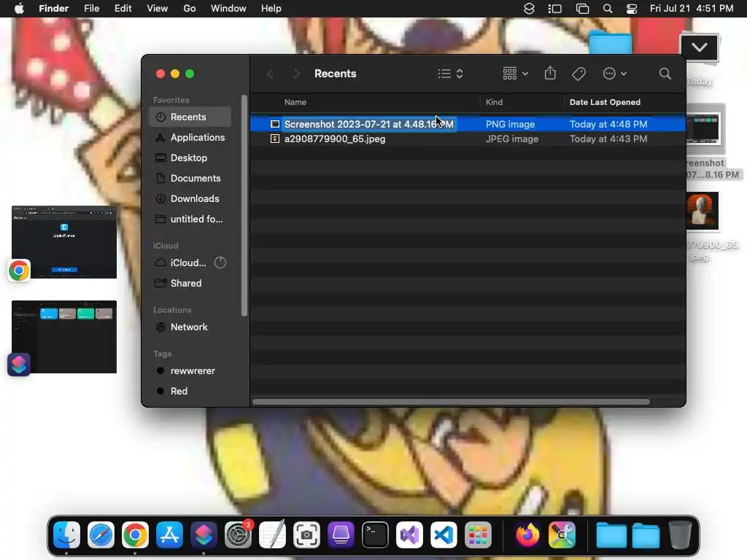Launch Firefox from the Dock
The image size is (747, 560).
point(527,534)
